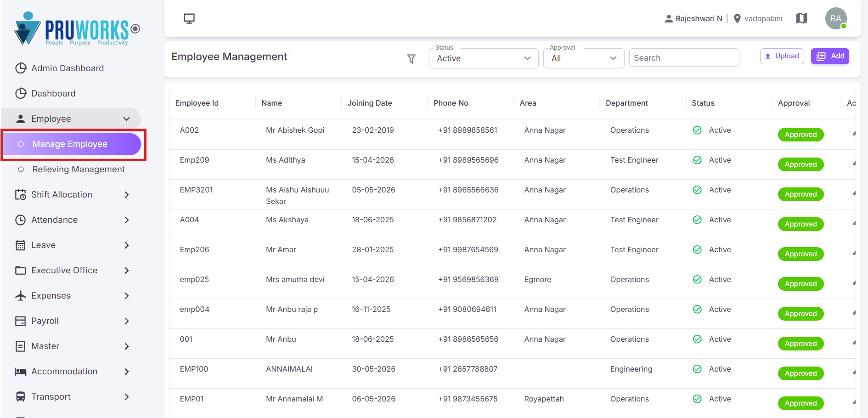The height and width of the screenshot is (418, 868).
Task: Click department cell Engineering
Action: (x=631, y=369)
